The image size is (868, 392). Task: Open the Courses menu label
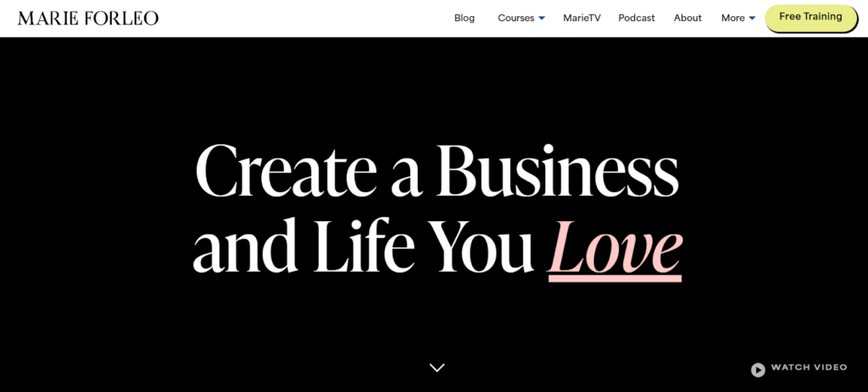[x=516, y=18]
